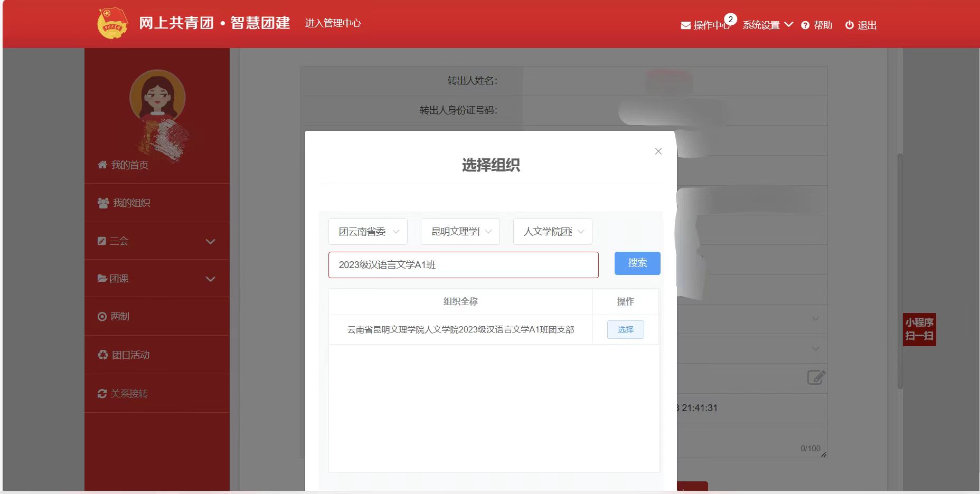Go to 我的组织 in sidebar

[131, 203]
